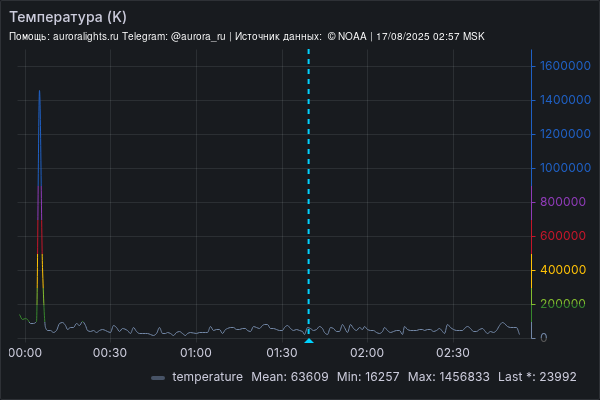Click the 1400000 y-axis label
This screenshot has width=600, height=400.
565,100
